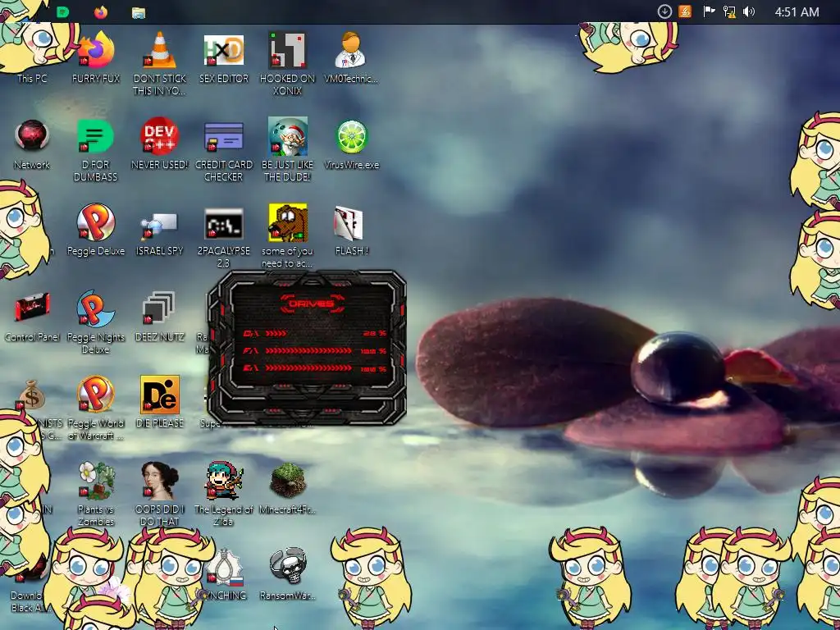Click the DRIVES widget title
Image resolution: width=840 pixels, height=630 pixels.
312,304
